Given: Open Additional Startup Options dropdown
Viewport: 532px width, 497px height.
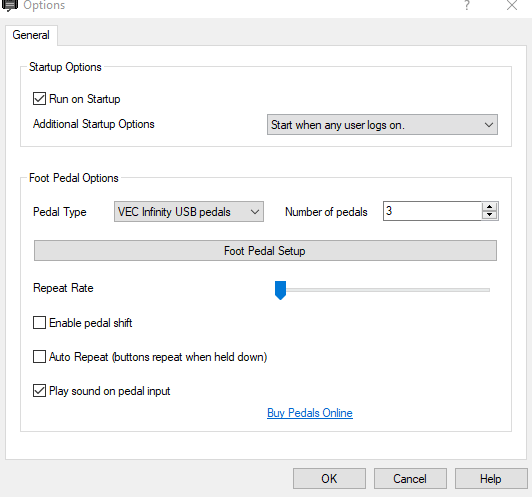Looking at the screenshot, I should (x=382, y=125).
